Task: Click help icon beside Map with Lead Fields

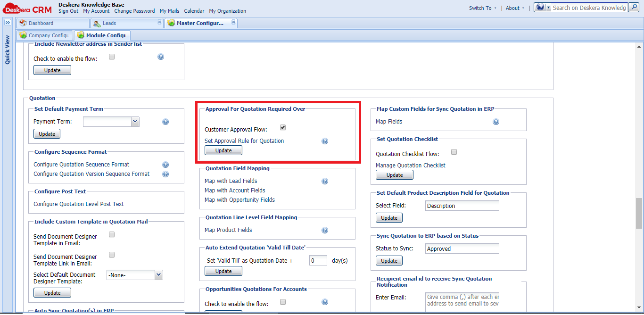Action: pyautogui.click(x=325, y=181)
